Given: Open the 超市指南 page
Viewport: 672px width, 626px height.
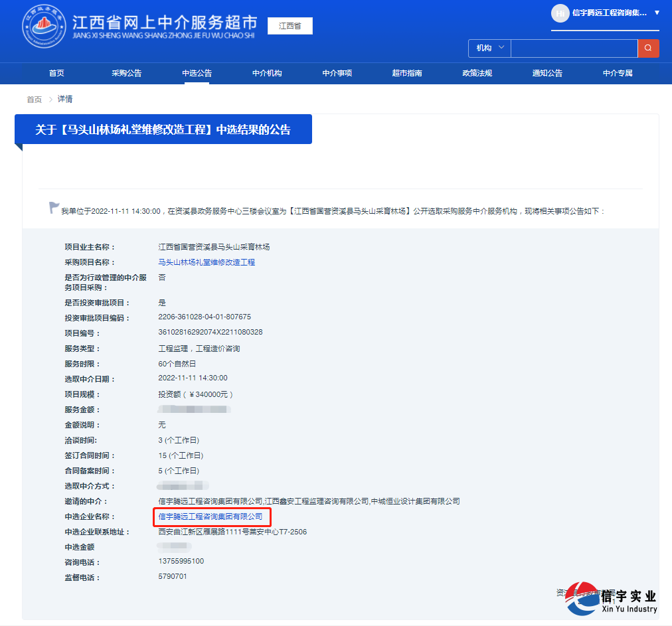Looking at the screenshot, I should [406, 73].
